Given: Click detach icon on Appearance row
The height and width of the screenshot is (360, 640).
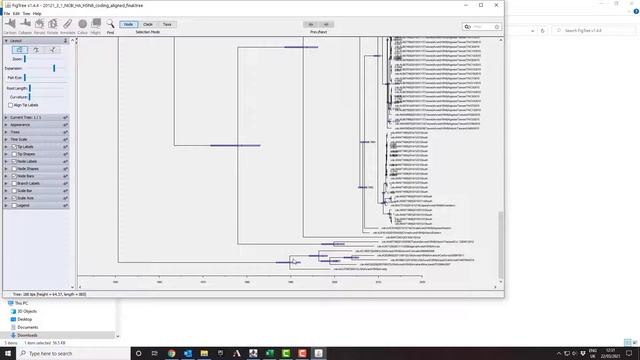Looking at the screenshot, I should click(65, 125).
